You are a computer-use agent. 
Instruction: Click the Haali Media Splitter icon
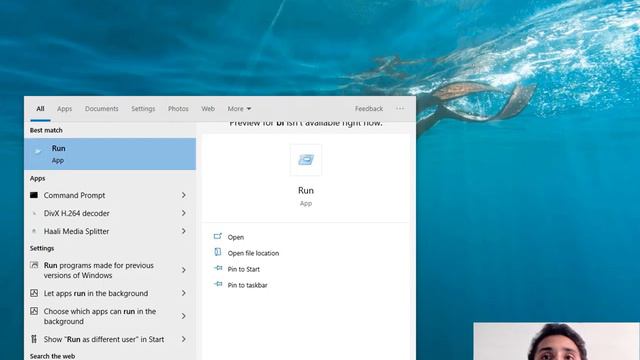pos(34,231)
